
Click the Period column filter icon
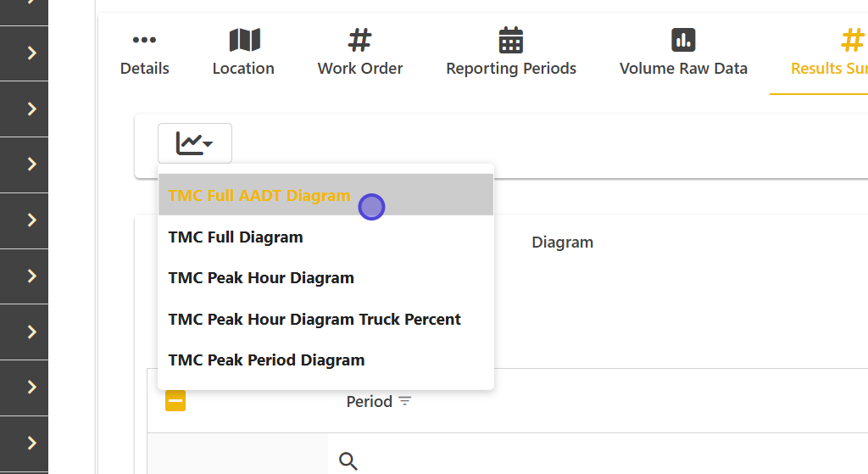tap(405, 402)
